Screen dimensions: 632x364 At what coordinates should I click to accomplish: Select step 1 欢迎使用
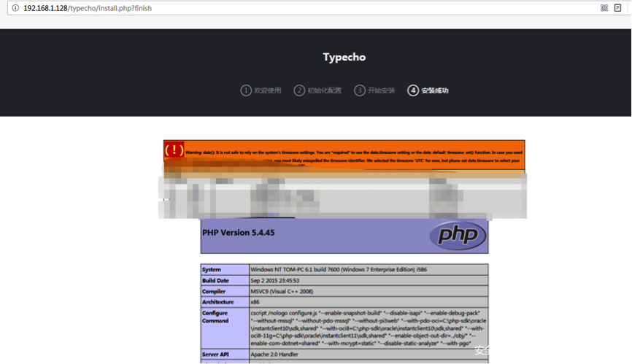(261, 90)
